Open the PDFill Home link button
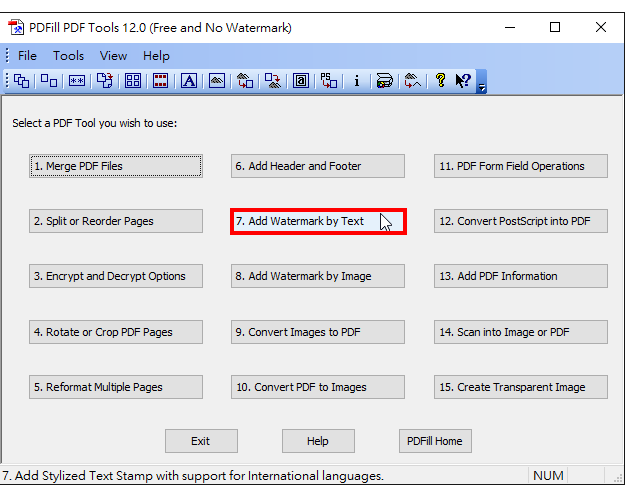Viewport: 633px width, 489px height. click(x=435, y=441)
